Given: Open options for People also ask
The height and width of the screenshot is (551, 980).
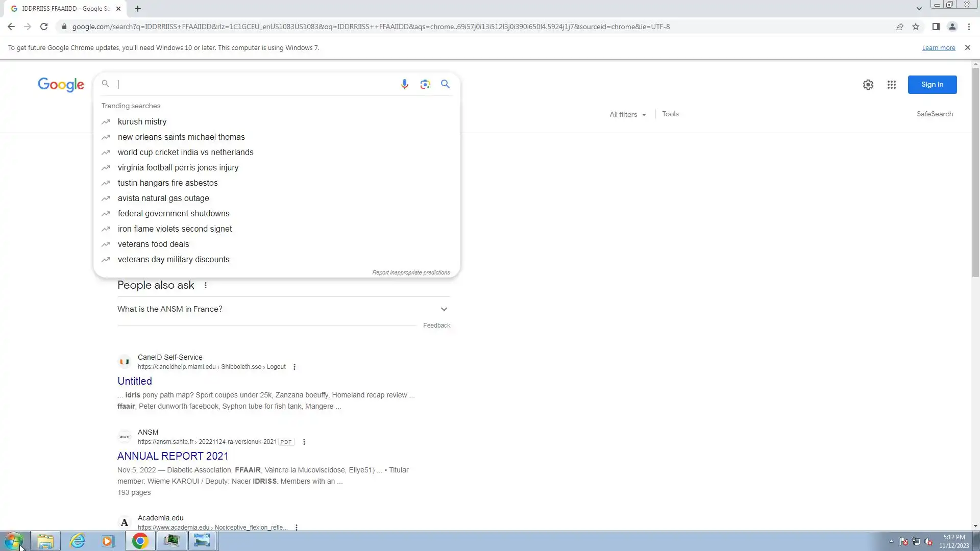Looking at the screenshot, I should tap(206, 285).
